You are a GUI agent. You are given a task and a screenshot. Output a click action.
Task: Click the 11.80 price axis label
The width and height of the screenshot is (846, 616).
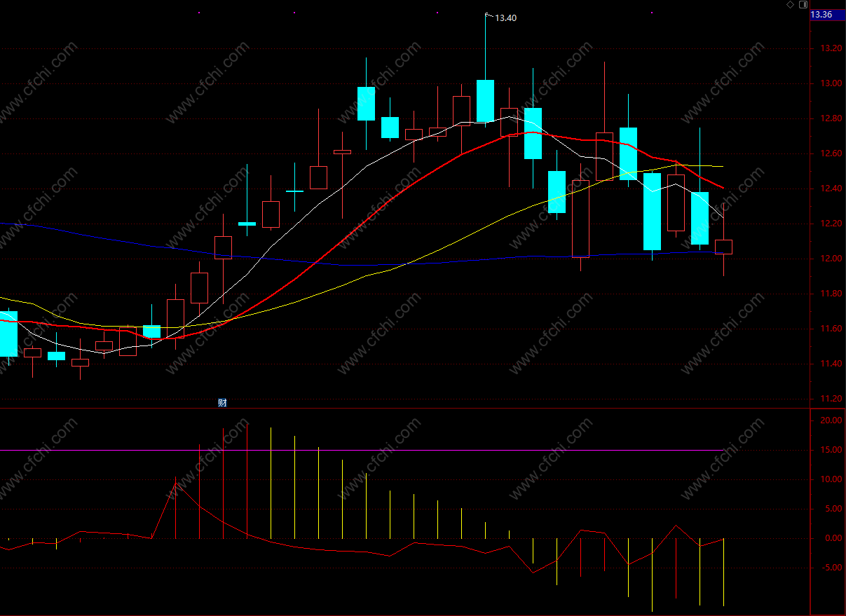[x=832, y=294]
